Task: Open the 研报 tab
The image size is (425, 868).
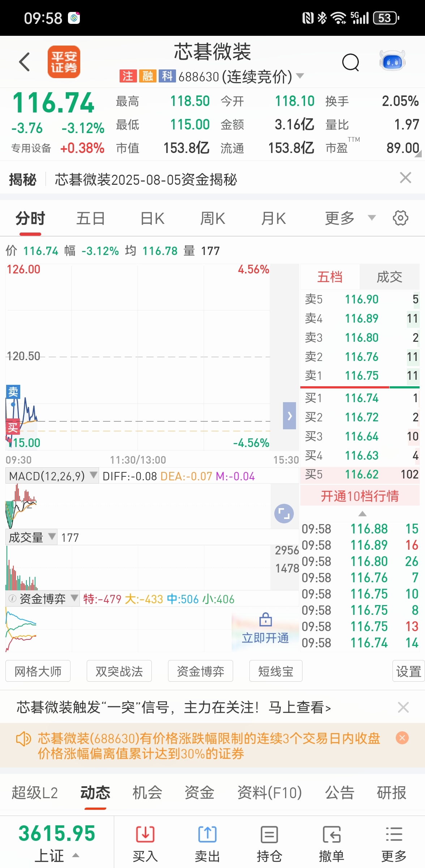Action: (x=392, y=793)
